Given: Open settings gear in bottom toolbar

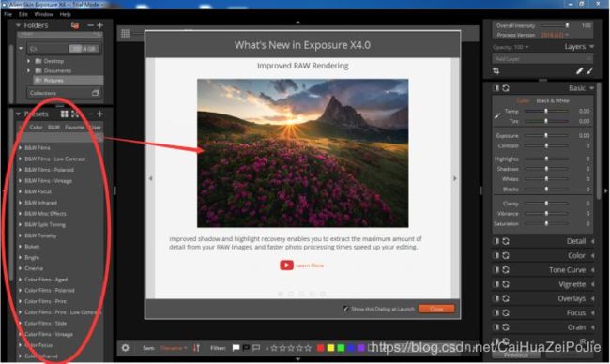Looking at the screenshot, I should [x=125, y=348].
